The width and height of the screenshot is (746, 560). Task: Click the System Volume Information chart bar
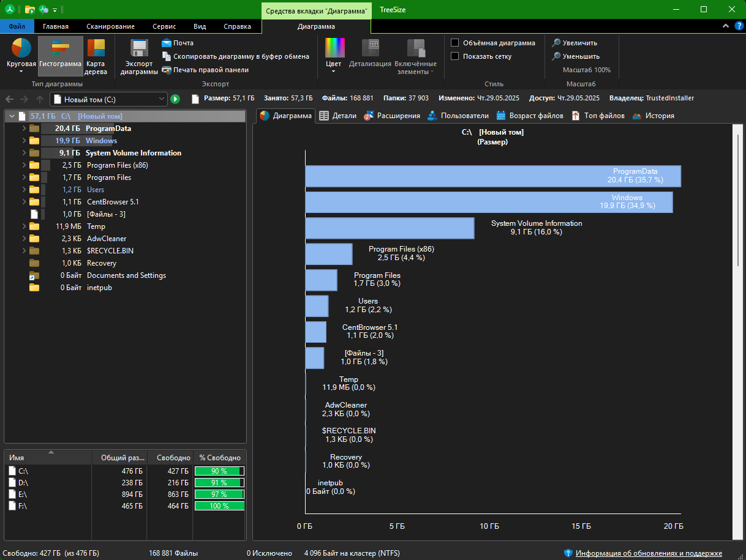tap(390, 228)
